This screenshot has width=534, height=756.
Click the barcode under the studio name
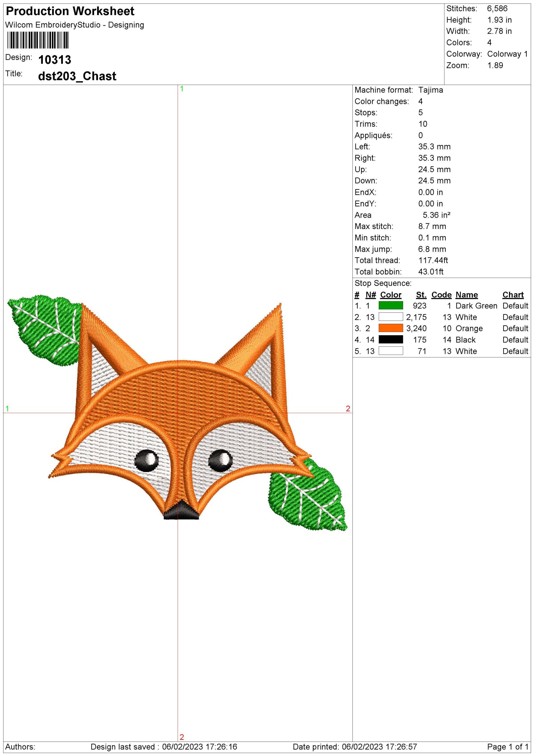click(37, 40)
